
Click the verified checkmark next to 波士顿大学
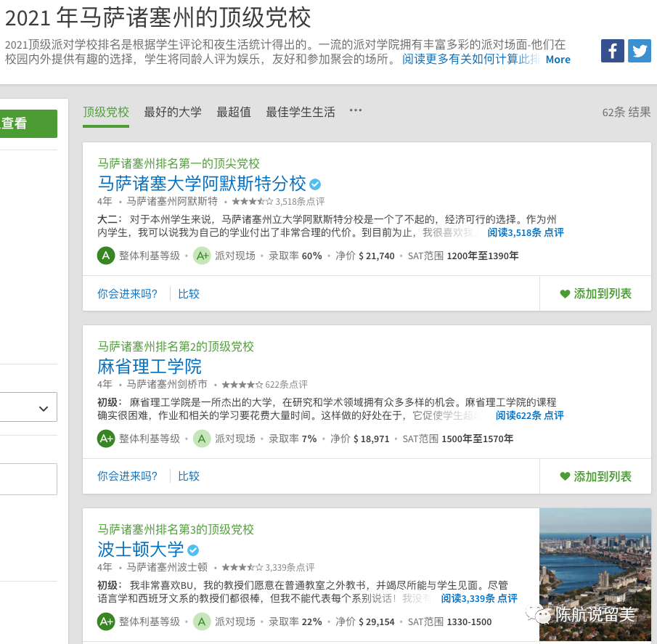(x=193, y=550)
